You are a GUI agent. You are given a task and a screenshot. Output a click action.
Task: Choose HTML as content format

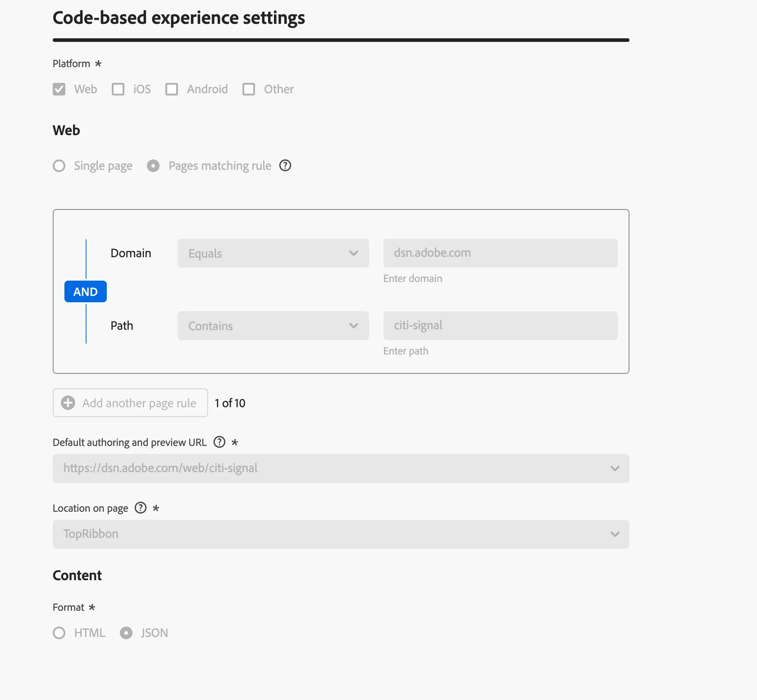point(59,633)
